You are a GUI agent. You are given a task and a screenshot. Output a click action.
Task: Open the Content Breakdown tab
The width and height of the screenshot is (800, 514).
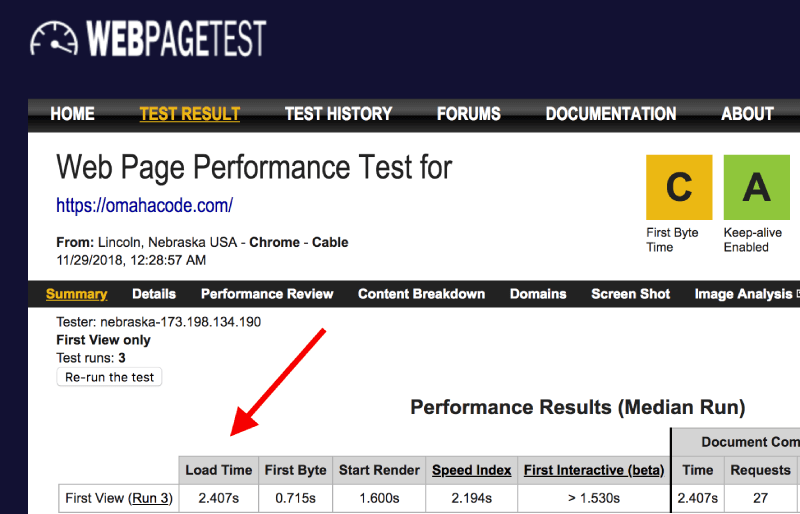(421, 294)
